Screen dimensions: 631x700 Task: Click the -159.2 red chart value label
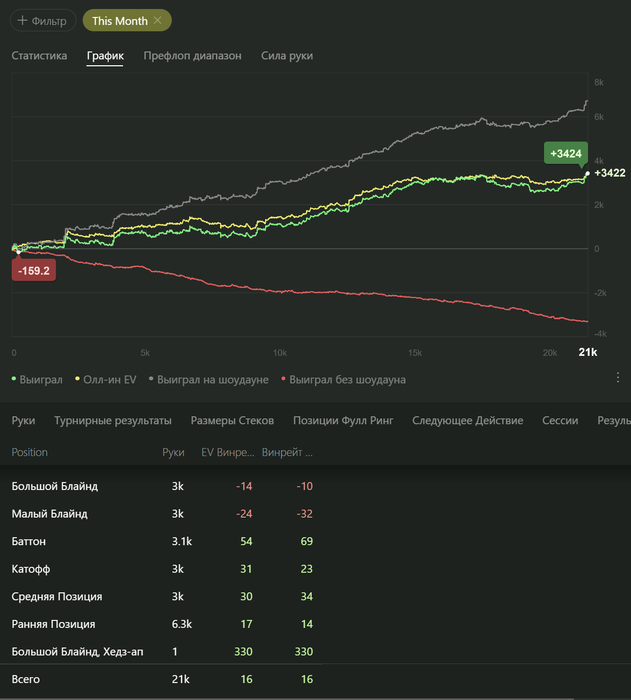34,271
